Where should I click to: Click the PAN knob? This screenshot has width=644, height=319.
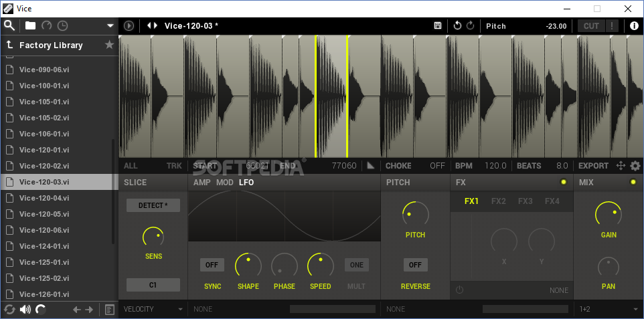(x=609, y=266)
